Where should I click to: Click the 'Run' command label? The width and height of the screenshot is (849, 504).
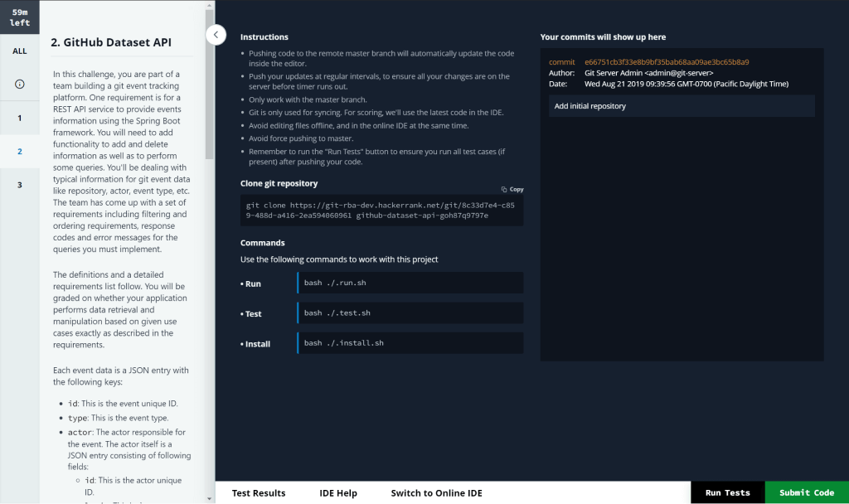point(251,283)
